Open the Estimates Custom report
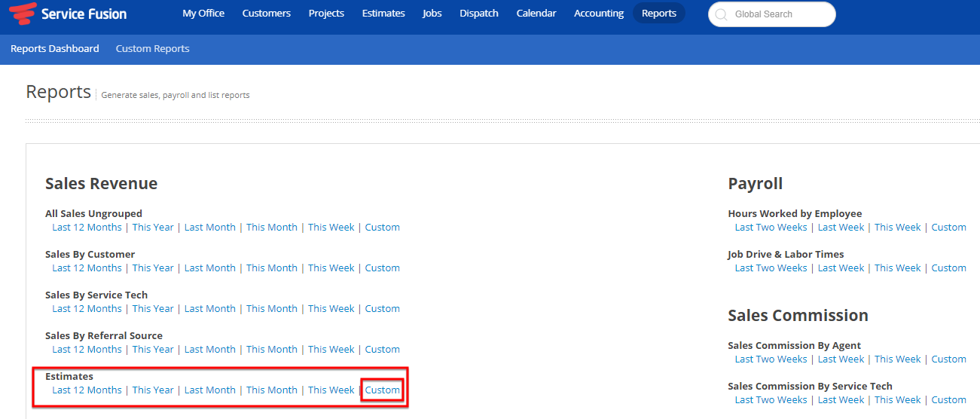Screen dimensions: 980x419 pyautogui.click(x=383, y=390)
